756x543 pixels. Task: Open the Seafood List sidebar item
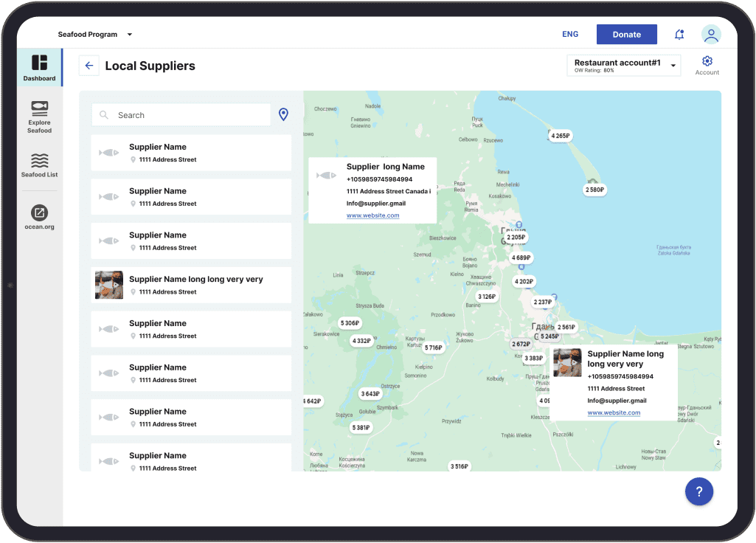click(x=40, y=165)
